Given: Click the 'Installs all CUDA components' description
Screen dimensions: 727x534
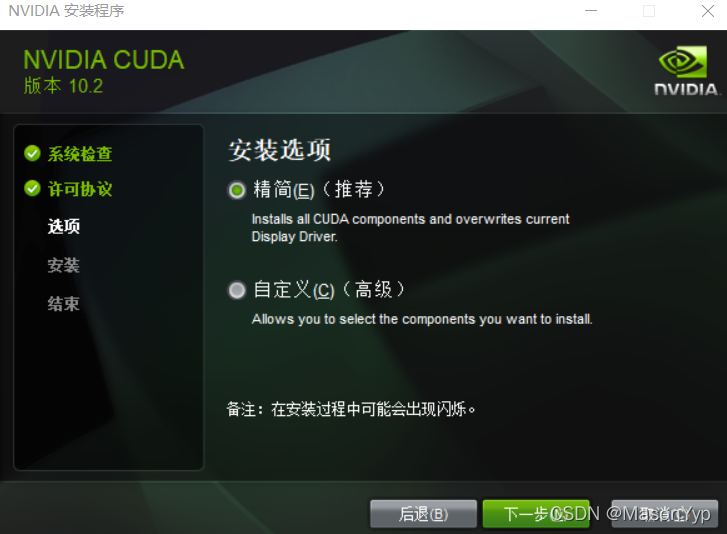Looking at the screenshot, I should [x=410, y=228].
